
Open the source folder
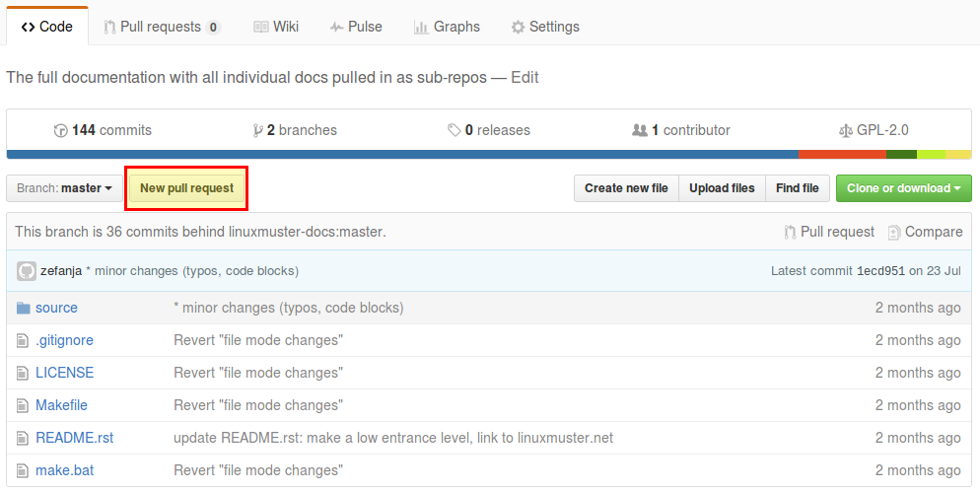(56, 308)
